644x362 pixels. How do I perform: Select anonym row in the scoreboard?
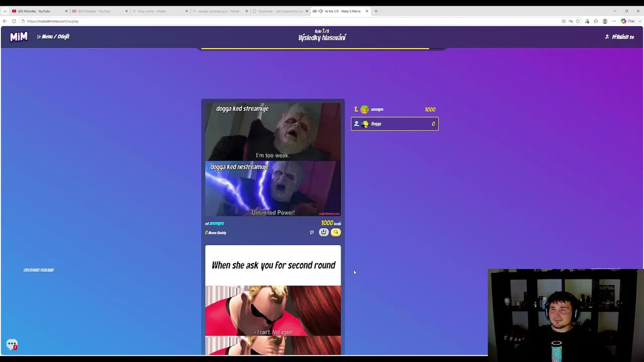(394, 110)
